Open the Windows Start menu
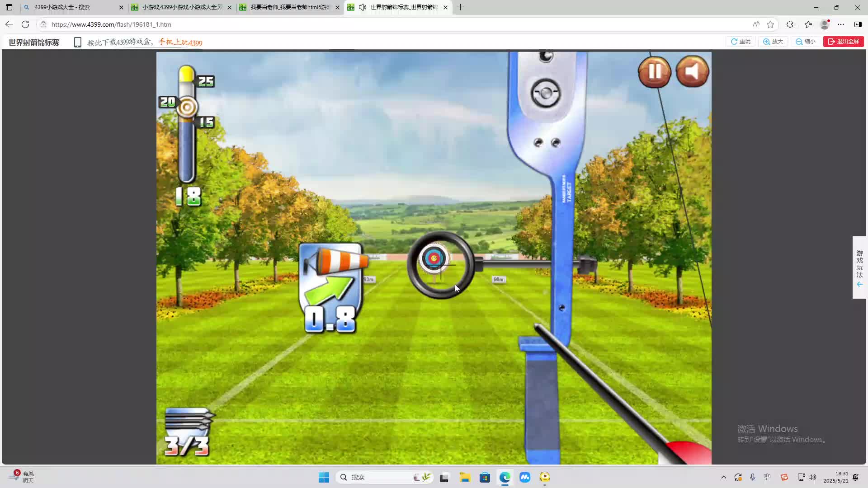 click(324, 477)
